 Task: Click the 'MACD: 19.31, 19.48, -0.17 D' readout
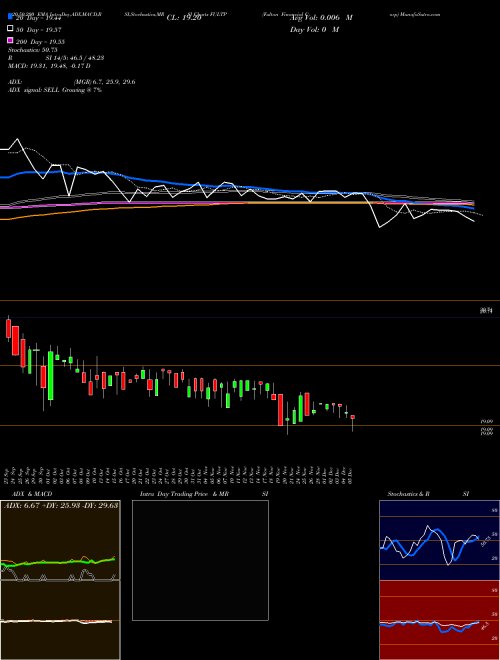(x=49, y=66)
